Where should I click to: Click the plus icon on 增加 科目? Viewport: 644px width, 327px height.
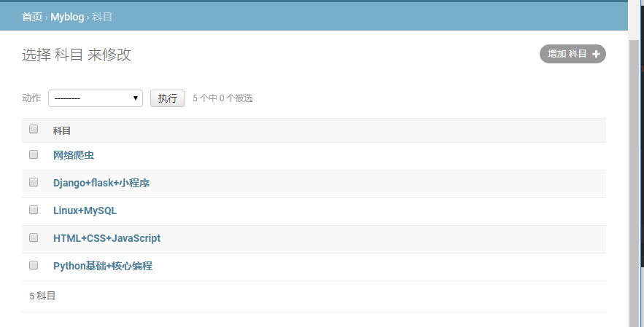[596, 54]
